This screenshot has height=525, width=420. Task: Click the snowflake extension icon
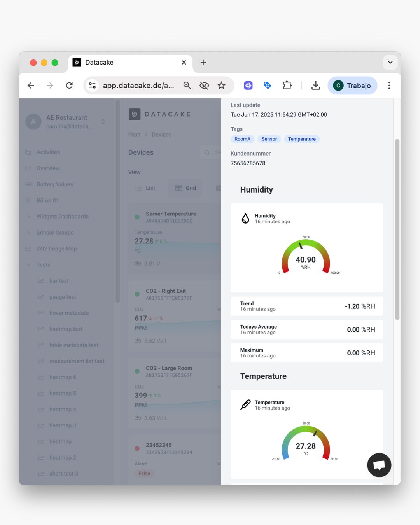248,86
